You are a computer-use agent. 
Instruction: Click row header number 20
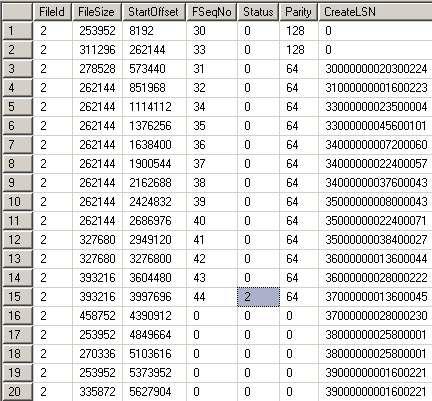(x=18, y=392)
